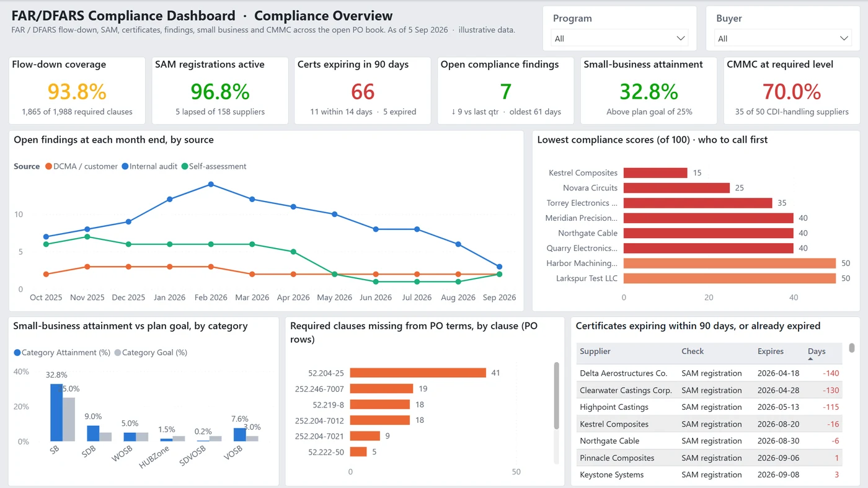Click the Compliance Overview page title

pyautogui.click(x=324, y=16)
